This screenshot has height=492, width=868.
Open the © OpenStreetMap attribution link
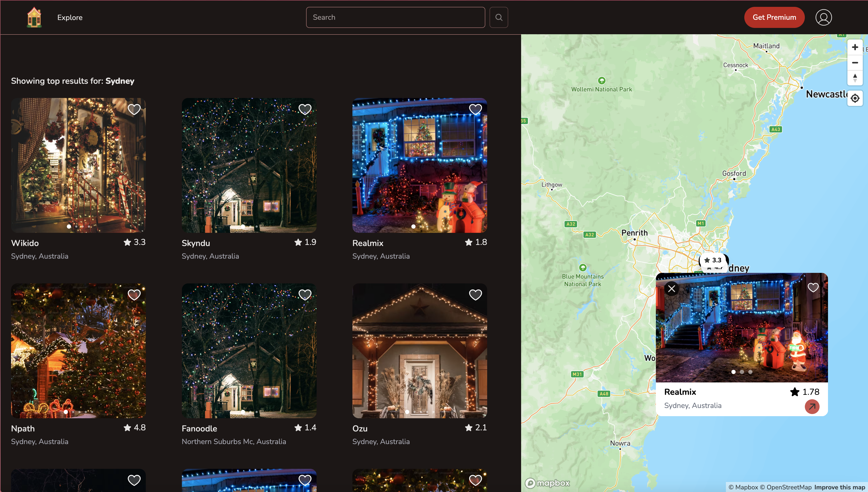tap(785, 487)
